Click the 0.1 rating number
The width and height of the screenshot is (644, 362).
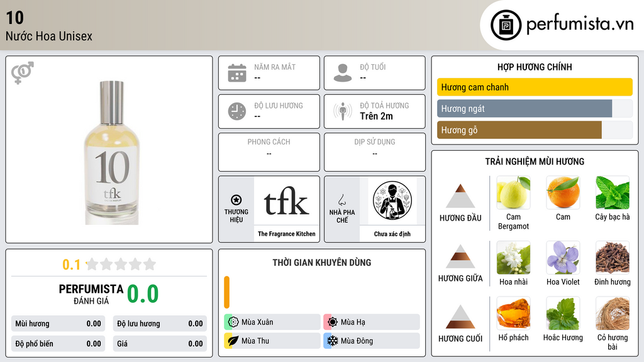pyautogui.click(x=71, y=265)
